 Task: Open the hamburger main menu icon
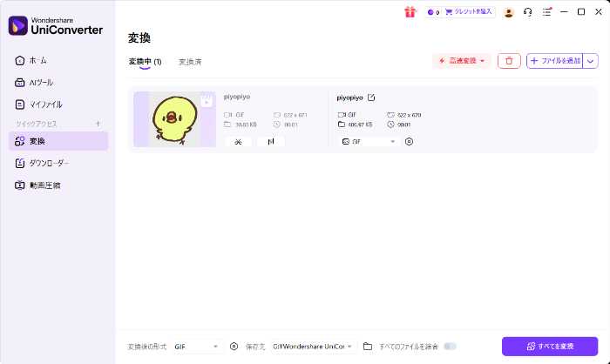click(546, 12)
